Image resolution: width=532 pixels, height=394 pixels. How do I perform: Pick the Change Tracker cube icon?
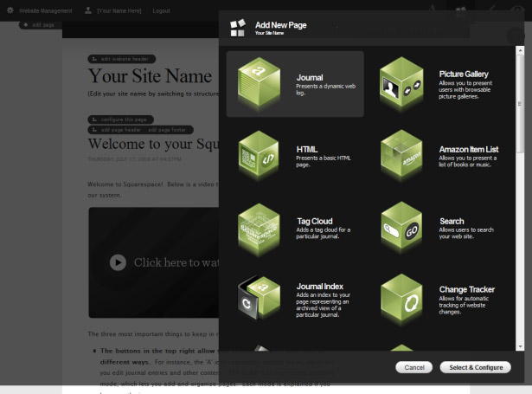click(x=401, y=298)
